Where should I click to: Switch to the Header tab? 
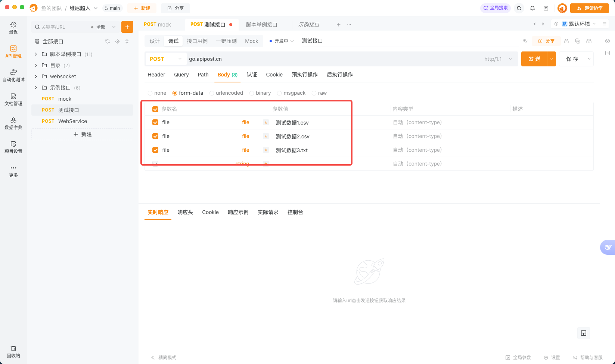(x=156, y=75)
